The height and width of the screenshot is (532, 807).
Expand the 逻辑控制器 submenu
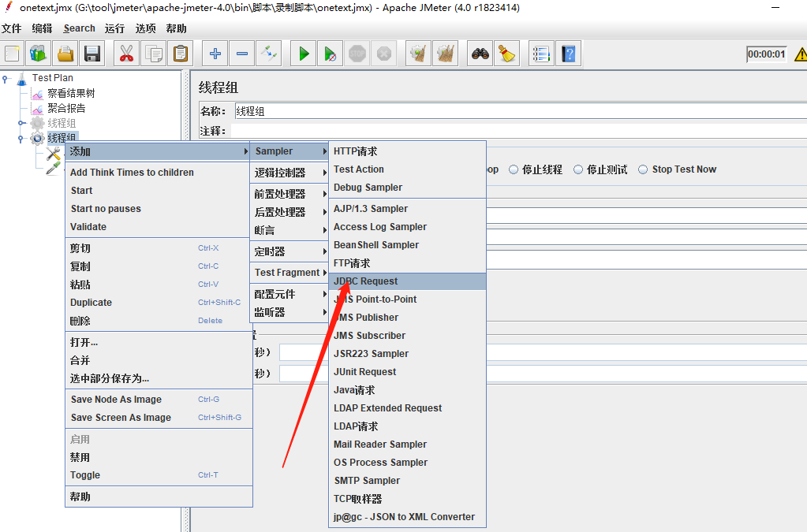point(290,173)
